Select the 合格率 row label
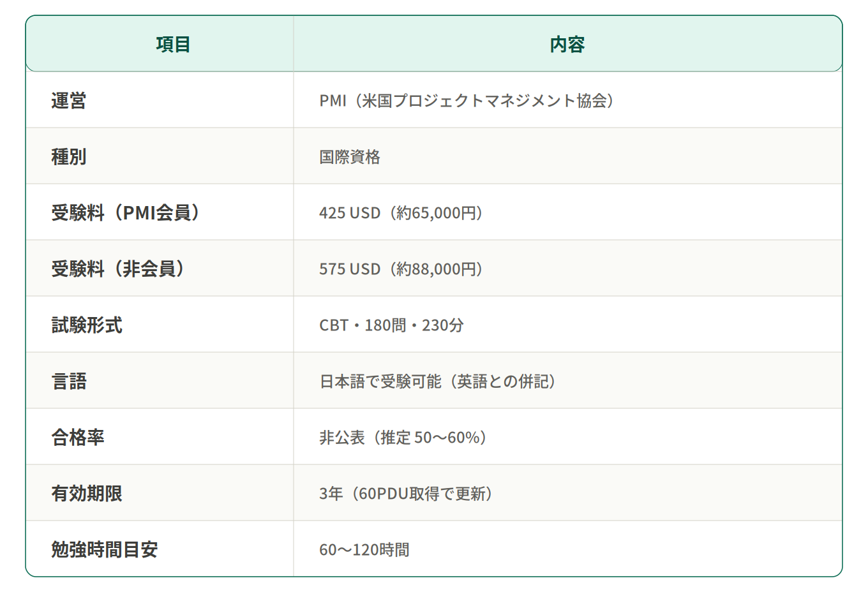The width and height of the screenshot is (868, 592). coord(78,437)
